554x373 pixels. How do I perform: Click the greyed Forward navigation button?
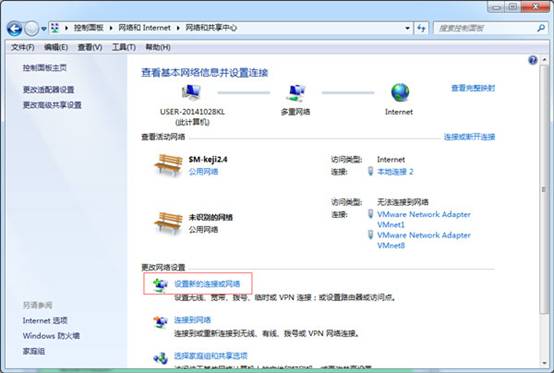point(31,28)
